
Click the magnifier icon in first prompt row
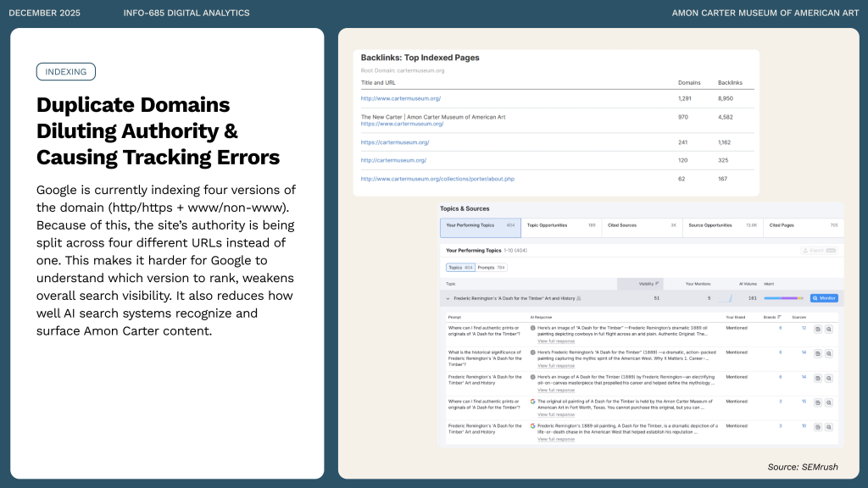828,328
